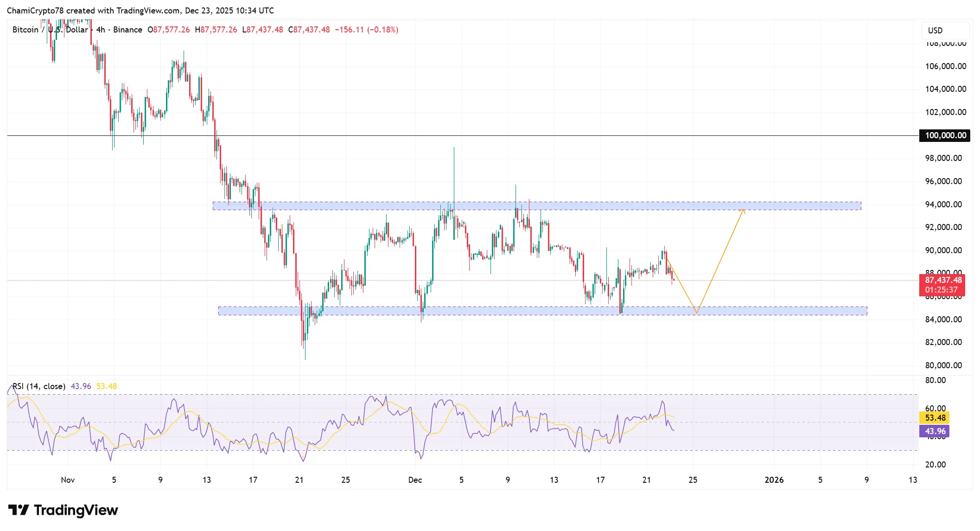Open the USD currency selector
This screenshot has height=531, width=980.
pos(935,30)
